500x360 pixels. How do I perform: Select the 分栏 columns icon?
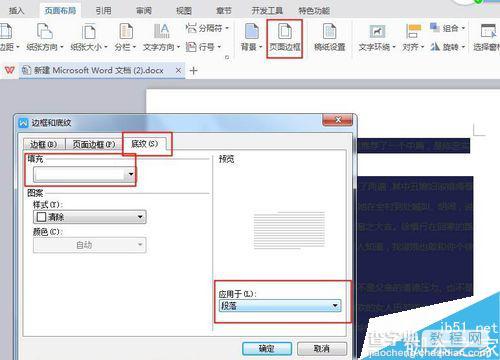(x=126, y=32)
